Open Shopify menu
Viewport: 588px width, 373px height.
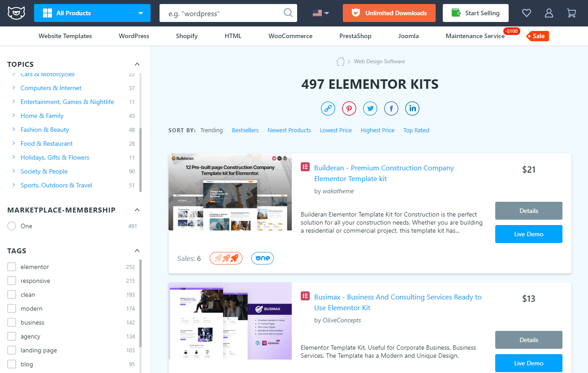[x=187, y=36]
